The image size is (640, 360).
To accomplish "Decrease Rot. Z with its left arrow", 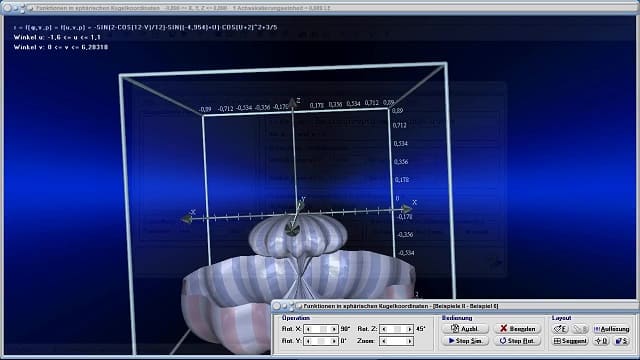I will click(384, 329).
